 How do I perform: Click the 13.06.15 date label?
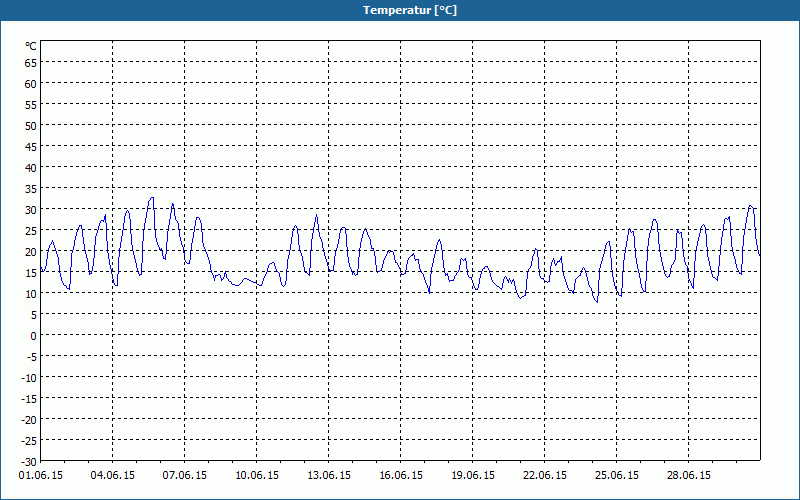tap(329, 476)
